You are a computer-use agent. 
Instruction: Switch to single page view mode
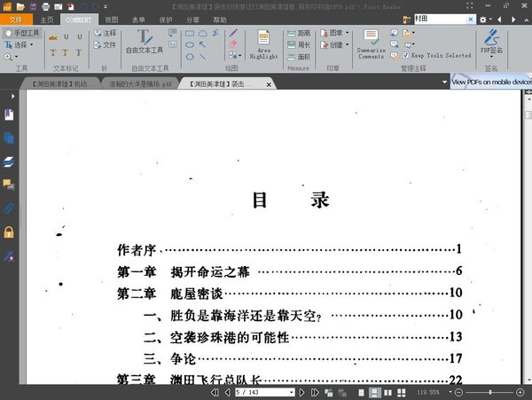click(362, 393)
